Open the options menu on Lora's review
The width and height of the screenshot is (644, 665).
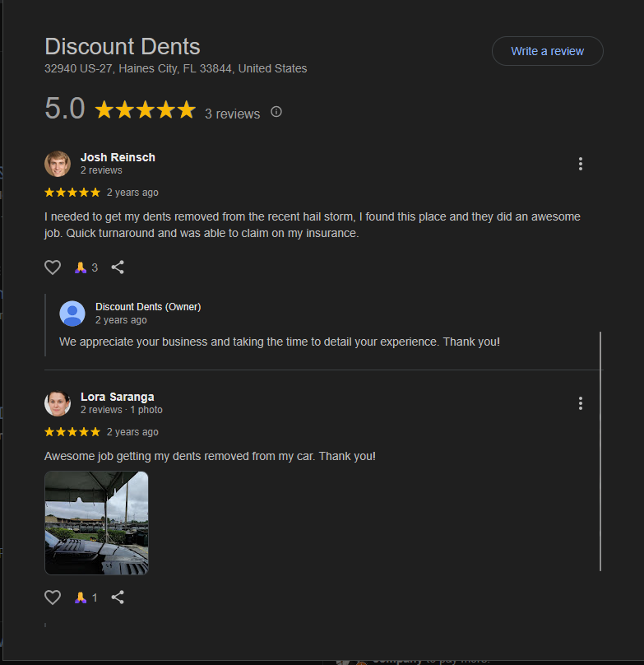(581, 403)
